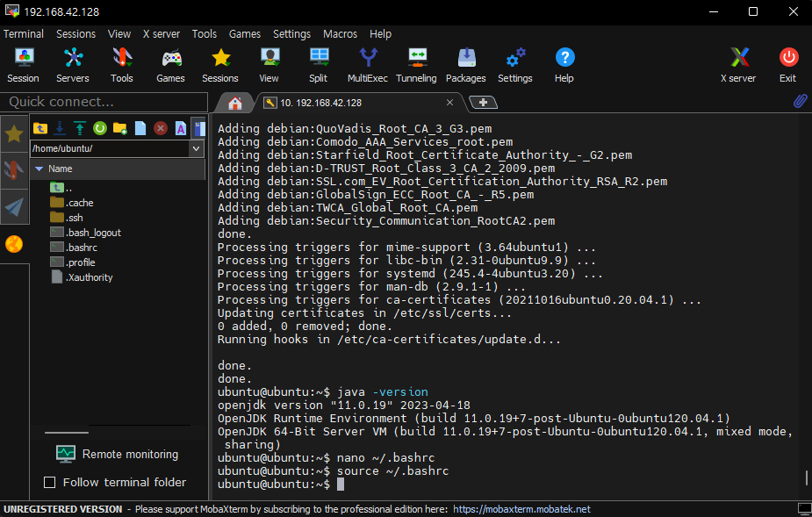
Task: Click the /home/ubuntu/ path field
Action: coord(110,148)
